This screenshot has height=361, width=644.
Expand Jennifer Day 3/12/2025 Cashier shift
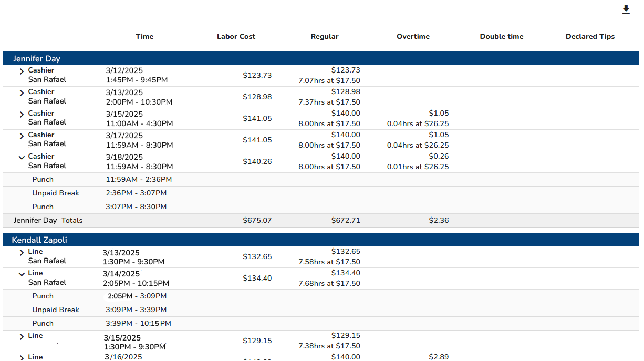click(x=22, y=71)
